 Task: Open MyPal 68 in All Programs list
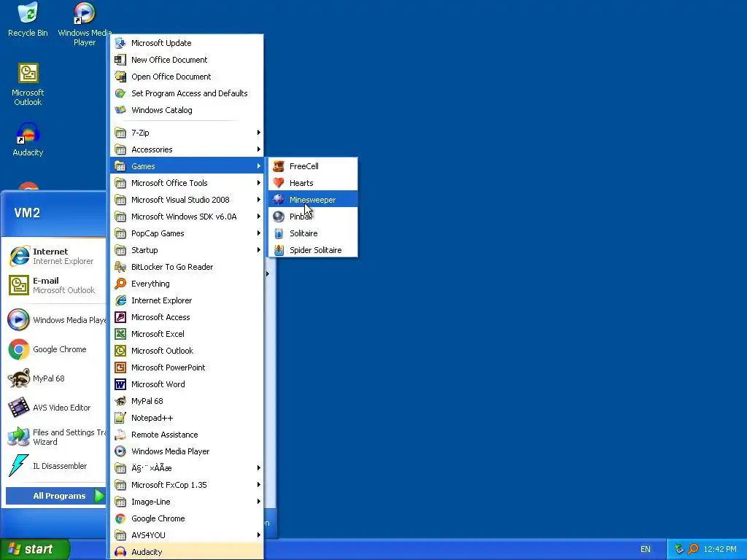(187, 401)
